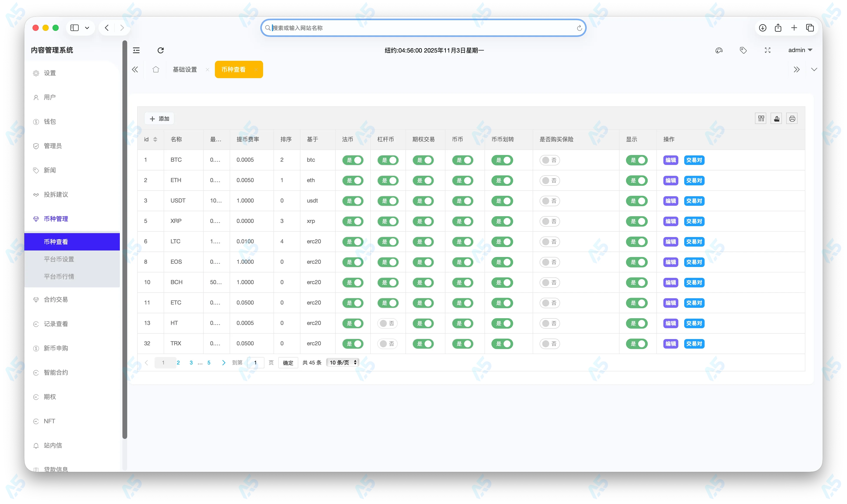
Task: Click the refresh page icon in header
Action: click(161, 50)
